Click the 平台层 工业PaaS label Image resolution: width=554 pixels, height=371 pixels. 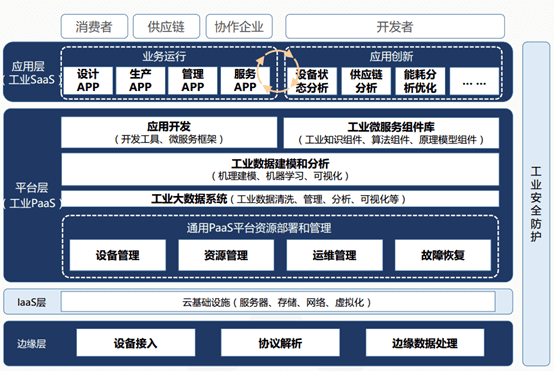click(31, 195)
